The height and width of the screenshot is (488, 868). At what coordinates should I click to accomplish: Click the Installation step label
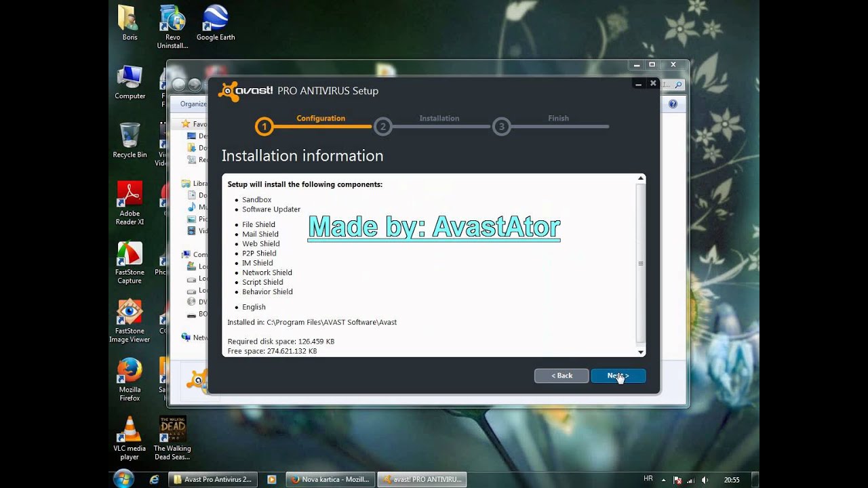439,118
